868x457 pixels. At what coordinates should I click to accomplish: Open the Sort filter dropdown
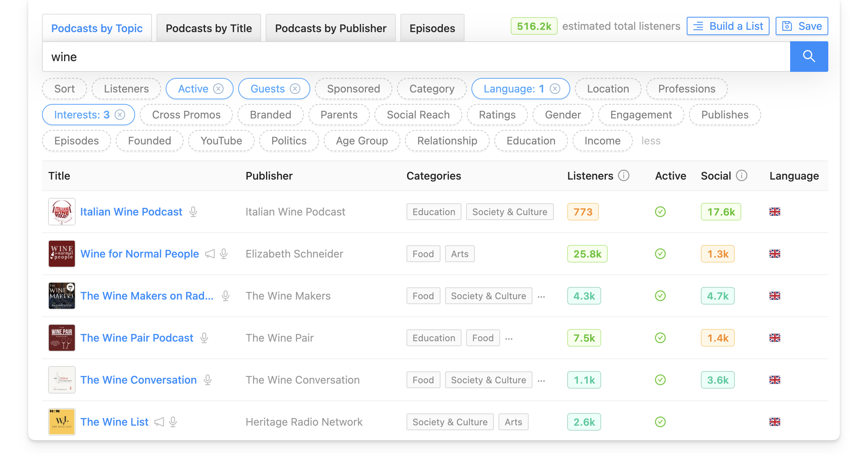65,89
